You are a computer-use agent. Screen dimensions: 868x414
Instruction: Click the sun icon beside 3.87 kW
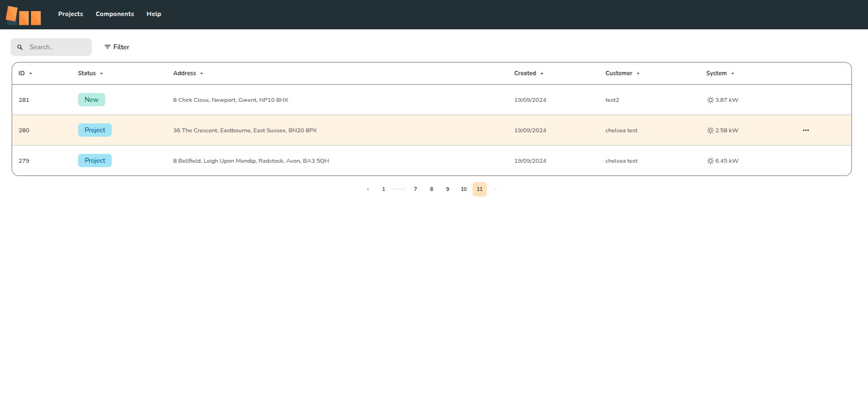pos(710,100)
